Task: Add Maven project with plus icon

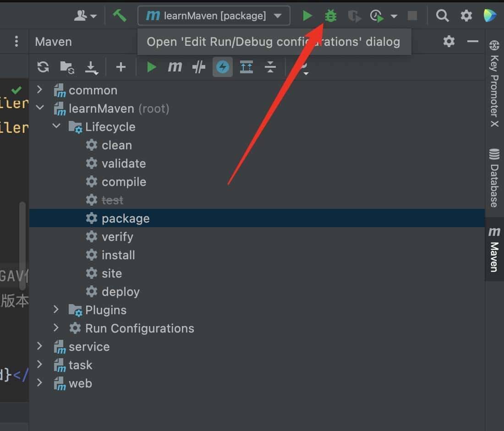Action: click(x=121, y=67)
